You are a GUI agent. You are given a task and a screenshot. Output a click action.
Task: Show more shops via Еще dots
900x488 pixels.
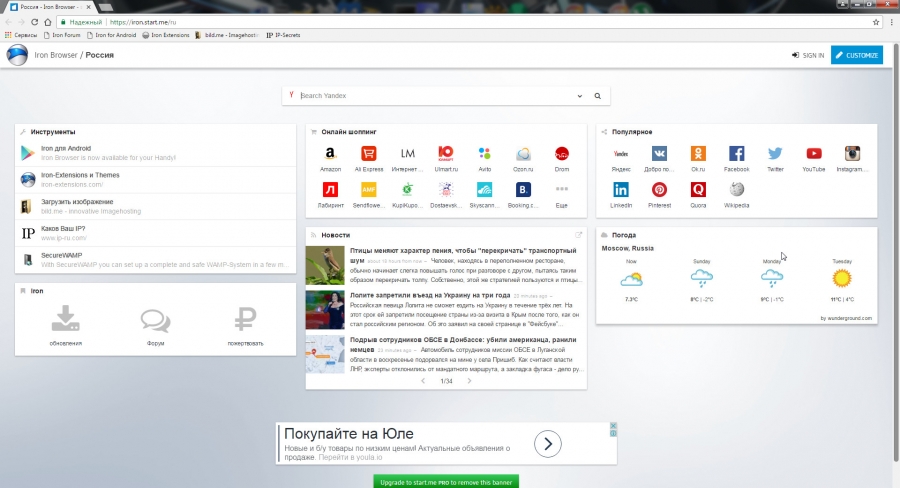click(561, 189)
